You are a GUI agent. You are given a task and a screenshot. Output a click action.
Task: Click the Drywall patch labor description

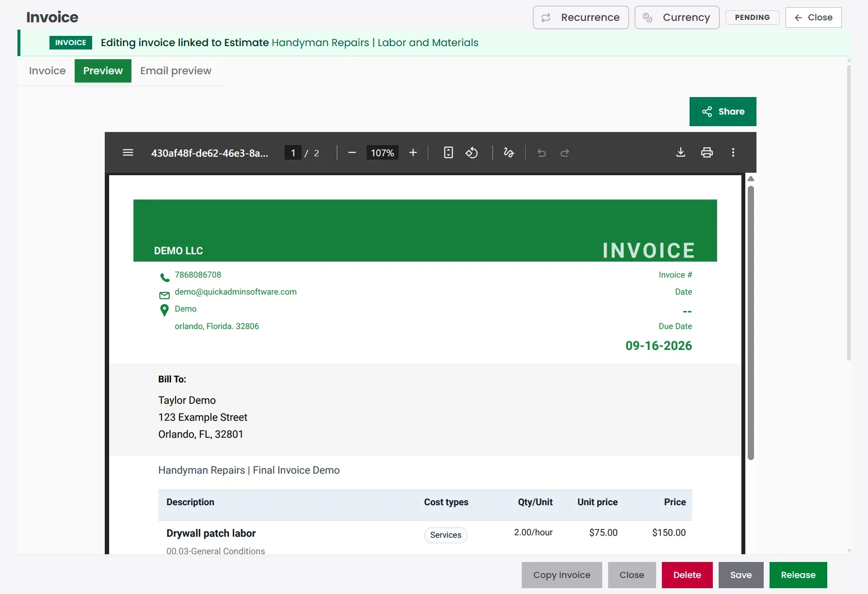(x=211, y=533)
